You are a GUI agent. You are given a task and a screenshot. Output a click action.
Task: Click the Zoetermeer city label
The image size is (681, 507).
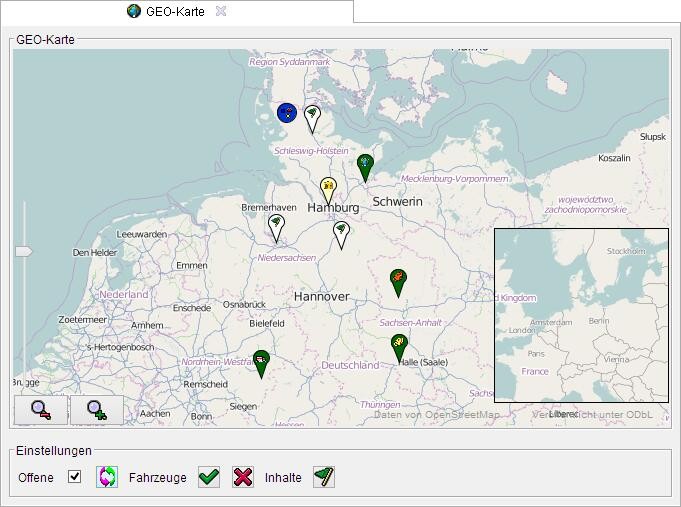coord(83,319)
